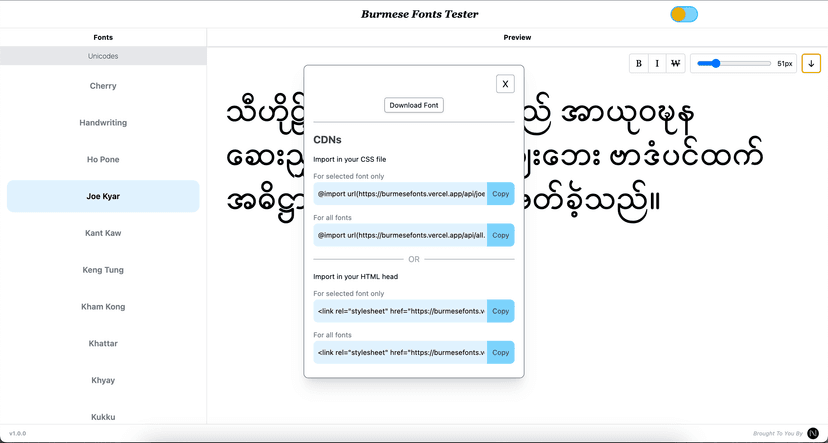828x443 pixels.
Task: Select the Khattar font
Action: coord(103,343)
